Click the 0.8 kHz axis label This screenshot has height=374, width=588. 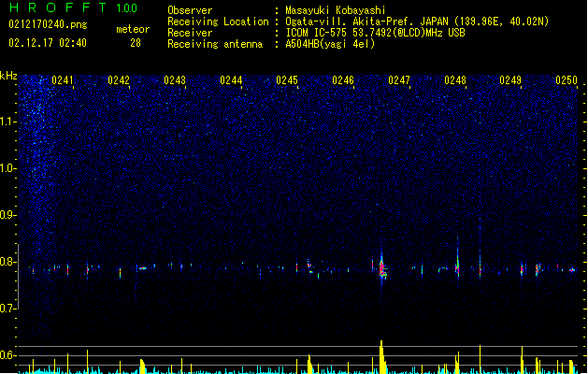[x=8, y=262]
